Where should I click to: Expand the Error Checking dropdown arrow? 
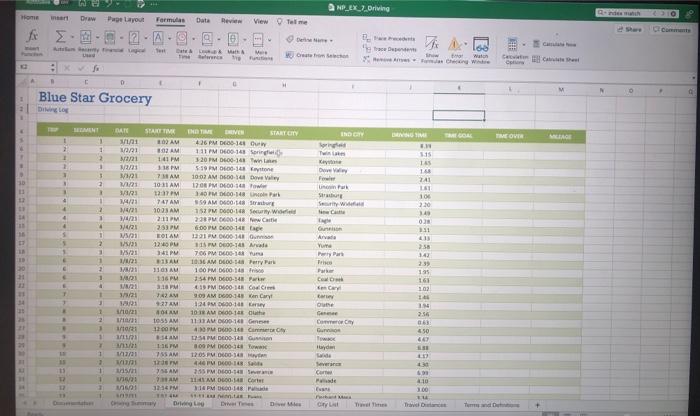[466, 44]
